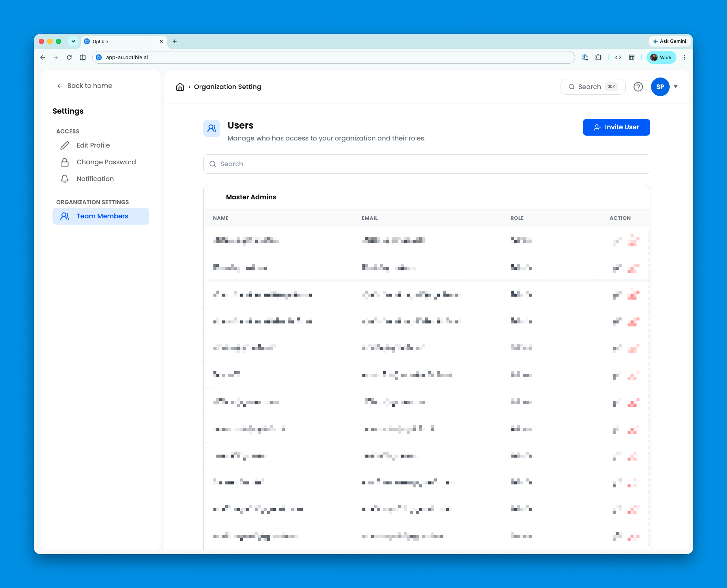727x588 pixels.
Task: Open browser extensions puzzle icon
Action: (x=598, y=57)
